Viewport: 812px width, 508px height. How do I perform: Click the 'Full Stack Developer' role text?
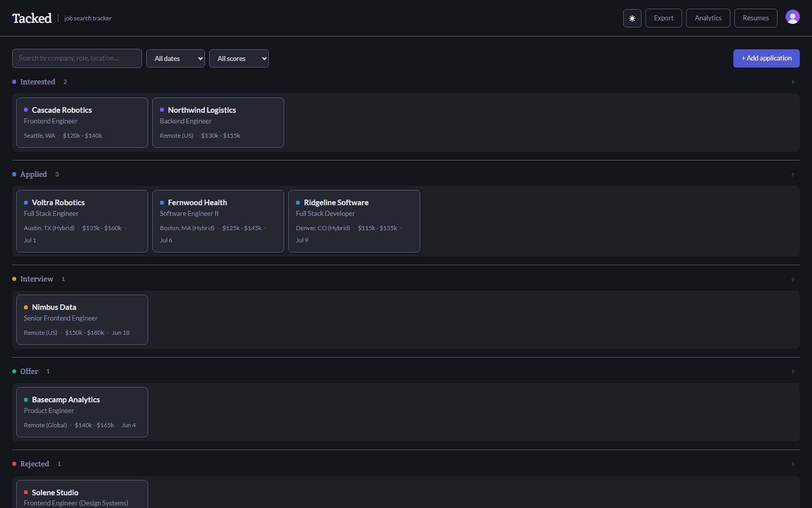(325, 214)
